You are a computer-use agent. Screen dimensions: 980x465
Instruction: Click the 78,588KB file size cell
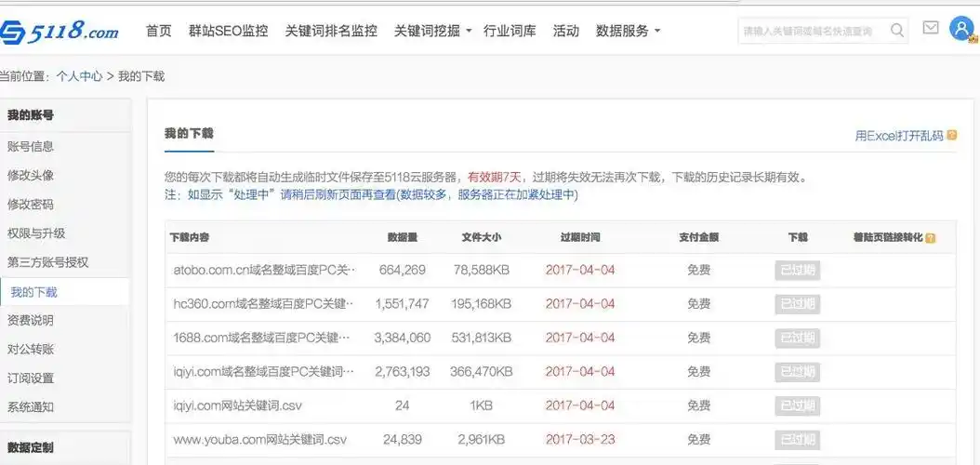point(482,270)
